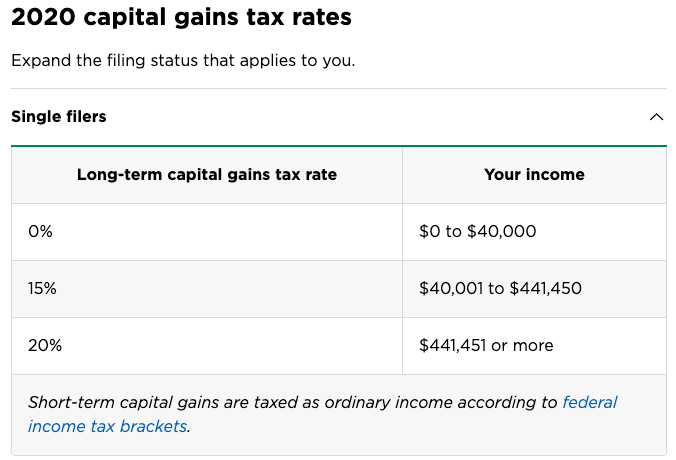Select the 15% rate cell
Image resolution: width=676 pixels, height=460 pixels.
pos(207,289)
